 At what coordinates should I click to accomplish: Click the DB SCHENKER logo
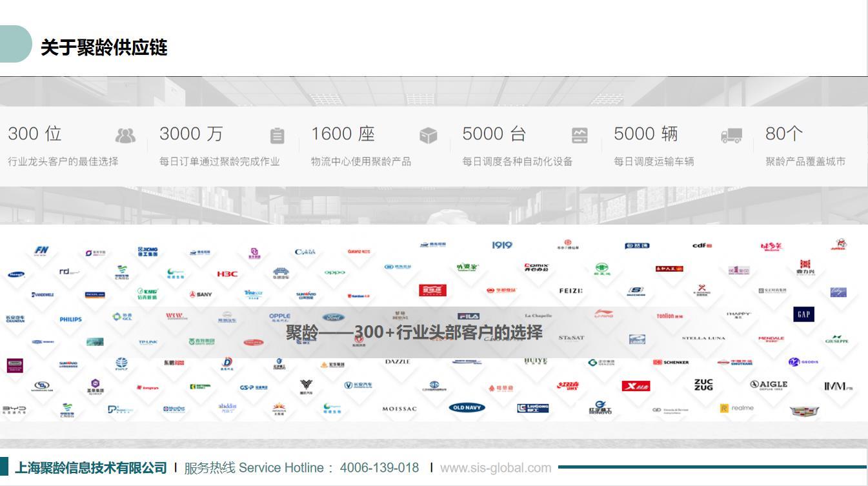tap(671, 362)
